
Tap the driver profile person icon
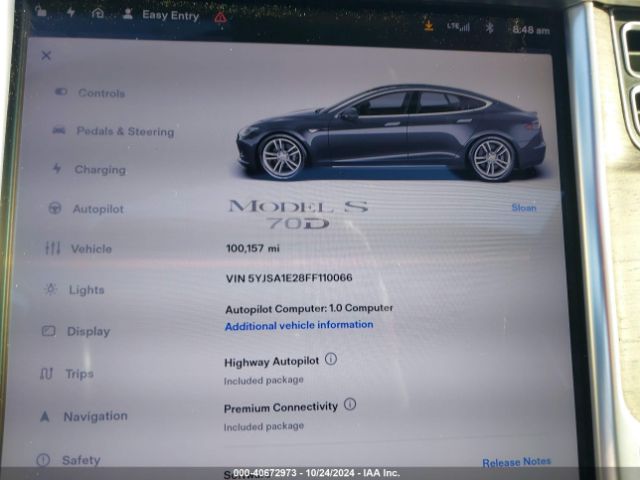coord(128,14)
